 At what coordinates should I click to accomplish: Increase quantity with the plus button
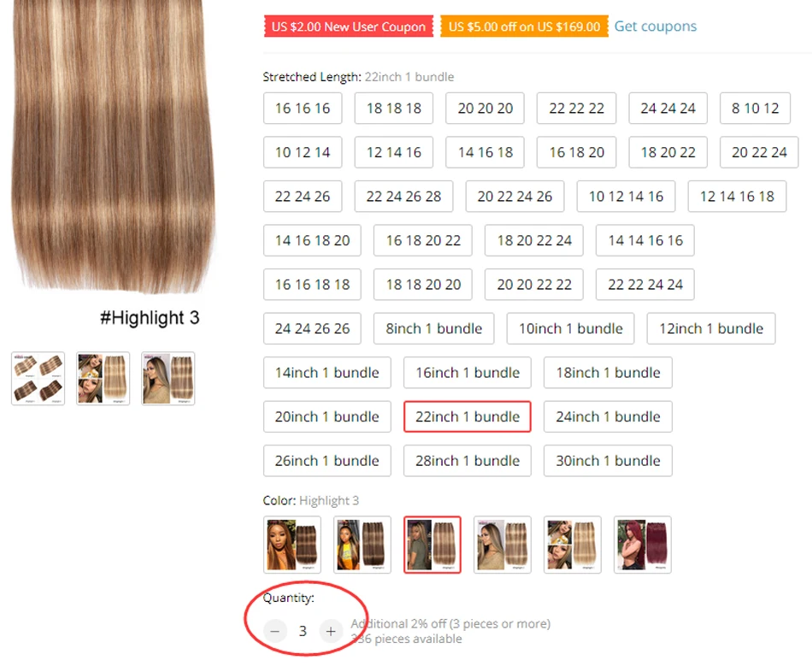pyautogui.click(x=331, y=631)
